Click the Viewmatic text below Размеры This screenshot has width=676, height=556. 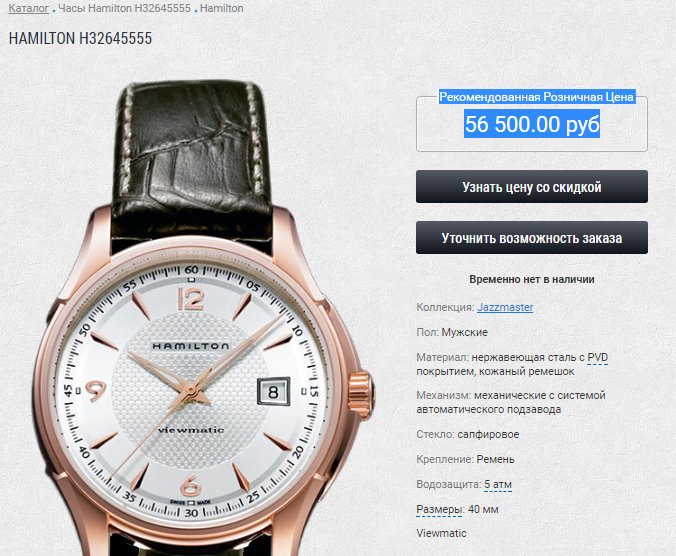tap(441, 534)
